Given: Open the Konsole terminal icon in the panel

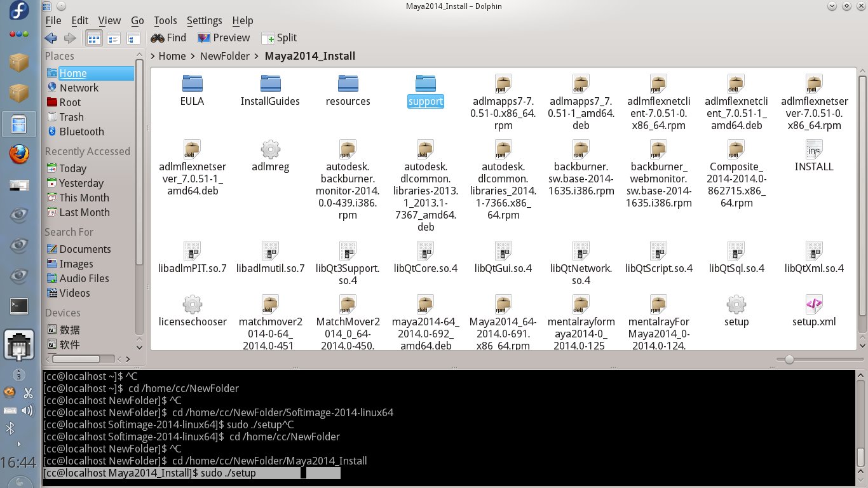Looking at the screenshot, I should (x=19, y=306).
